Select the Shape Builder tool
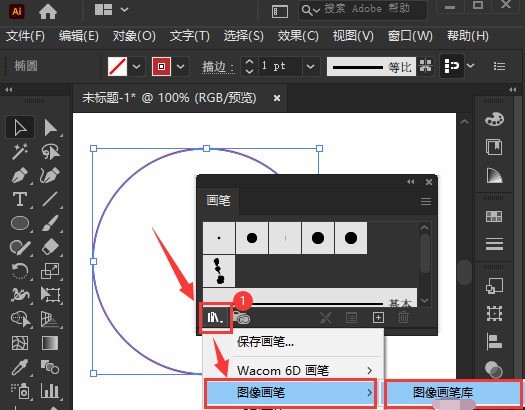The height and width of the screenshot is (410, 525). coord(20,319)
